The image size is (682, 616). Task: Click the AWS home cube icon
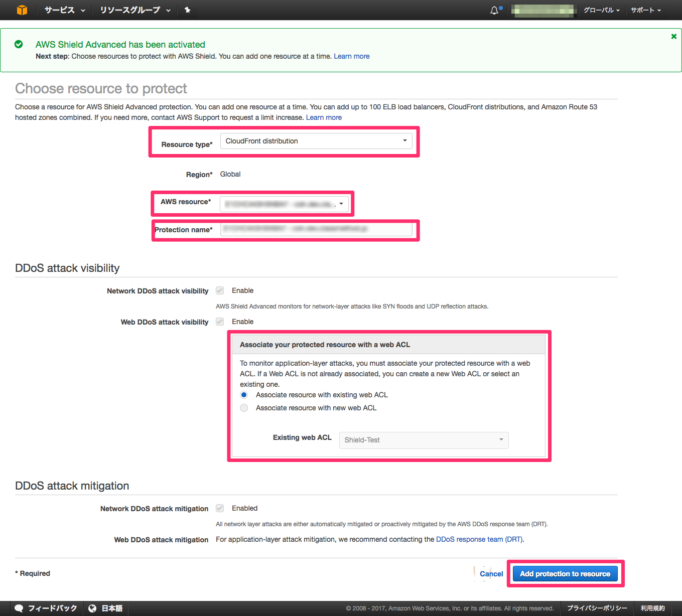pos(21,10)
